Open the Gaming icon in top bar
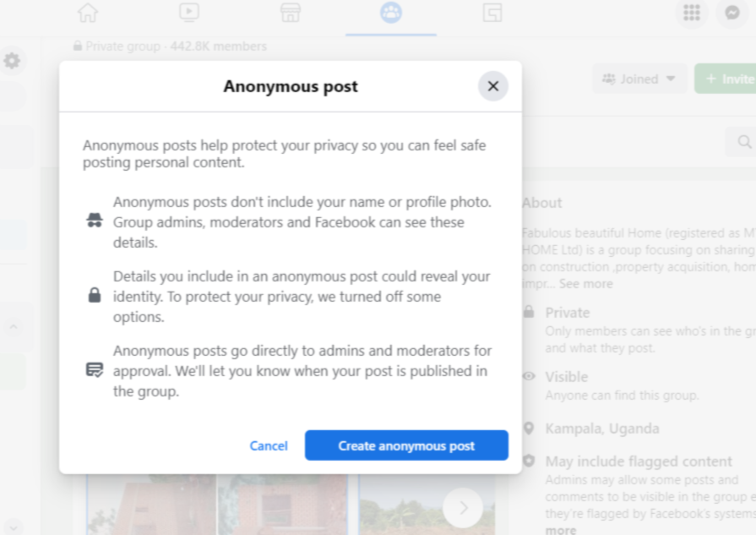756x535 pixels. 492,13
